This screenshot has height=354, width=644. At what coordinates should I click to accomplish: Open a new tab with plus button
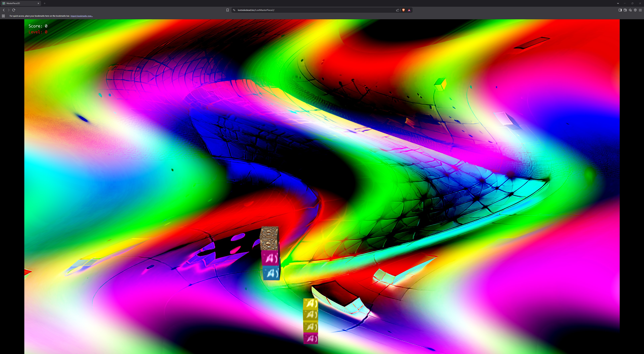tap(44, 3)
